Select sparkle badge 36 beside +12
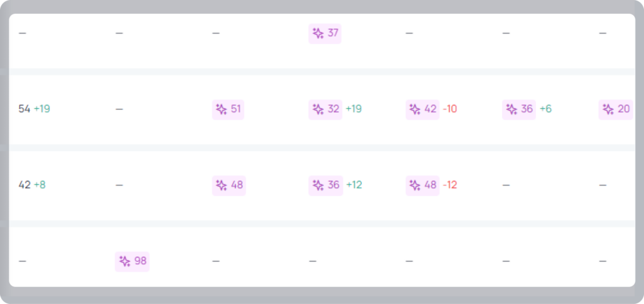Screen dimensions: 644x304 (x=326, y=185)
